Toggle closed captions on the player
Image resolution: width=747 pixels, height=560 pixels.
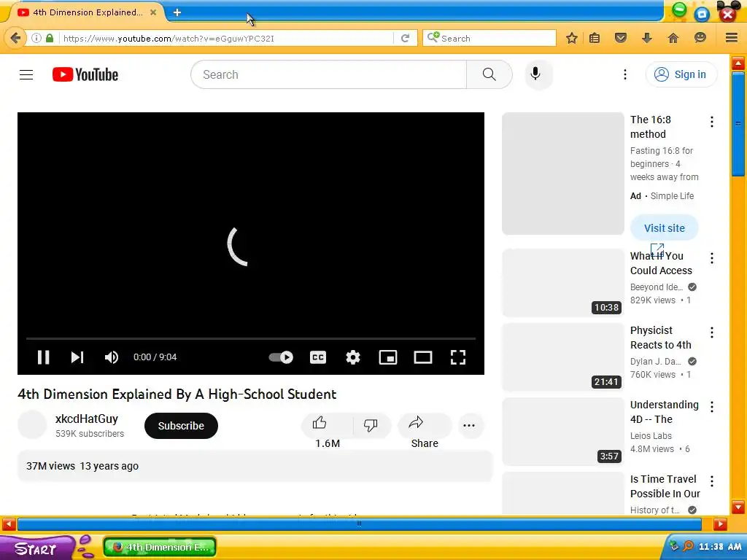[x=318, y=357]
